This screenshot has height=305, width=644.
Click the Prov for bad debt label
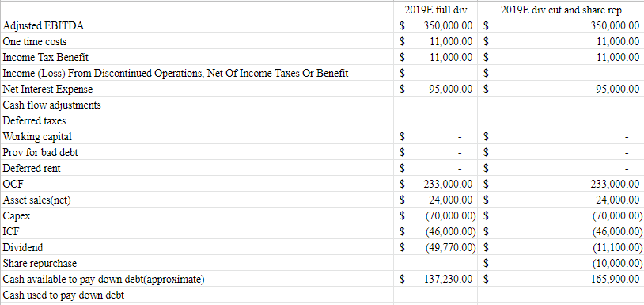pyautogui.click(x=40, y=152)
